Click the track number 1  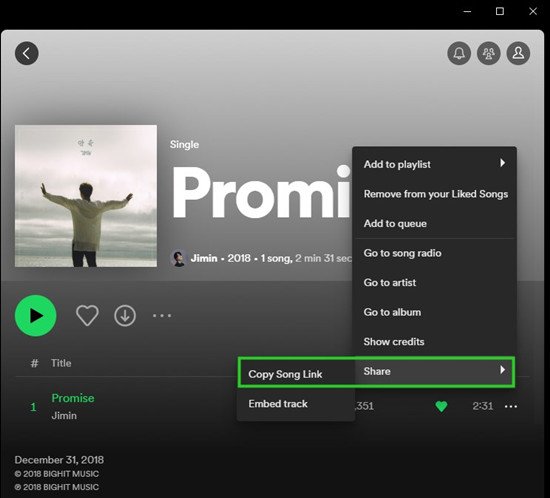[x=33, y=407]
